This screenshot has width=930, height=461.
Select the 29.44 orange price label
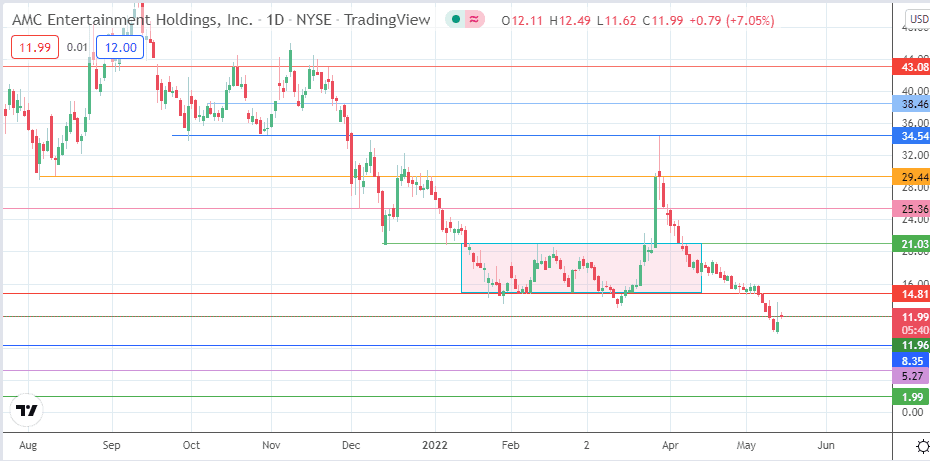click(x=911, y=177)
